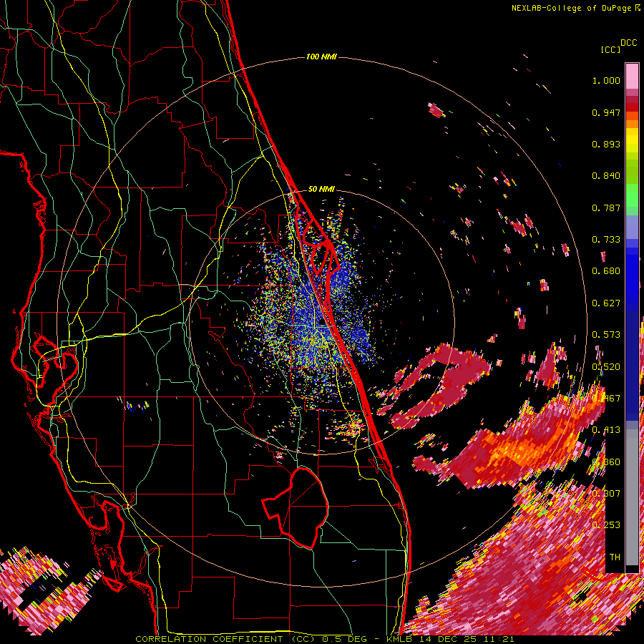644x644 pixels.
Task: Click the KMLB 14 DEC 25 11:21 timestamp
Action: [450, 639]
